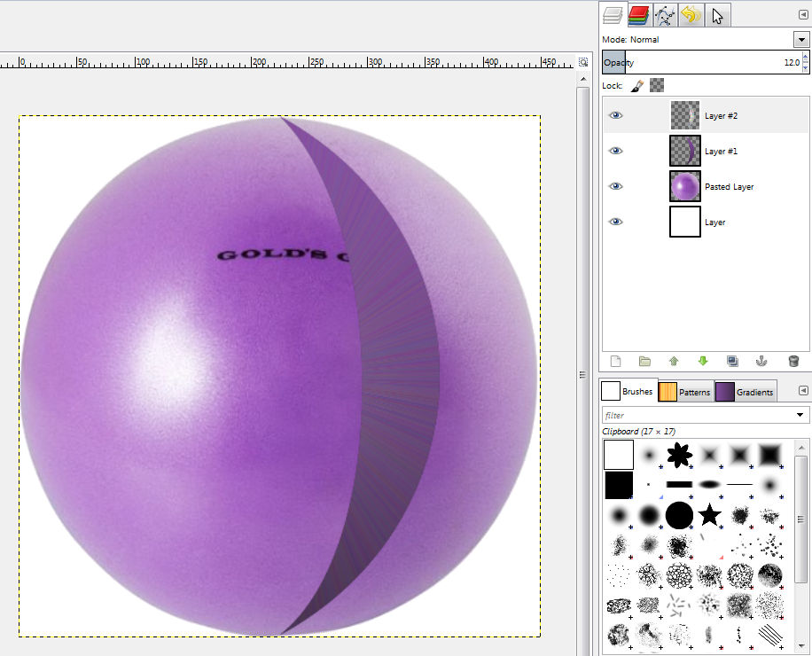Toggle lock alpha channel checkerboard icon

click(657, 85)
